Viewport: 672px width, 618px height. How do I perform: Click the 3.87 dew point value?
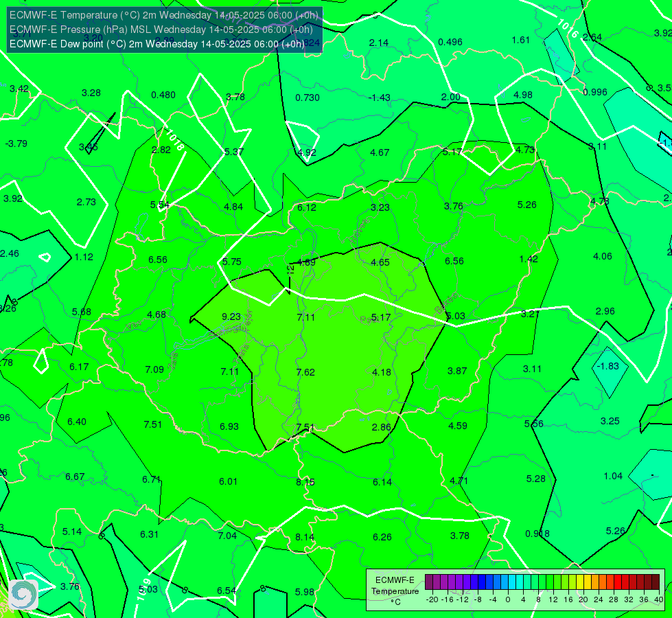[x=457, y=371]
